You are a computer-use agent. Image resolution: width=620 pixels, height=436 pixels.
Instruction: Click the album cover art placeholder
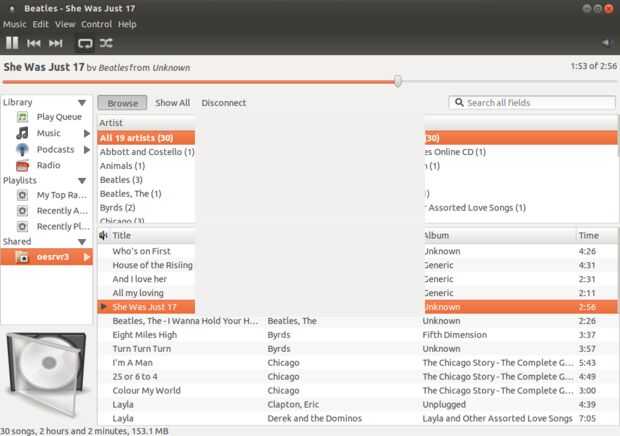click(x=47, y=373)
